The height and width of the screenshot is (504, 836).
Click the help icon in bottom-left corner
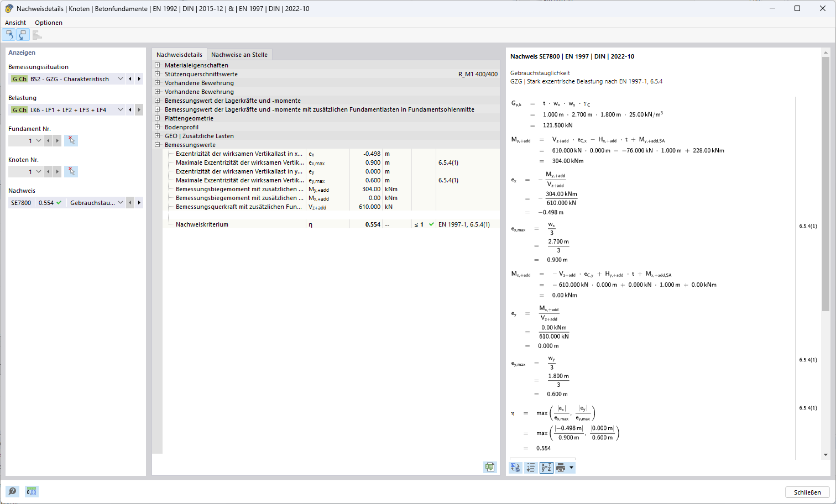[12, 491]
